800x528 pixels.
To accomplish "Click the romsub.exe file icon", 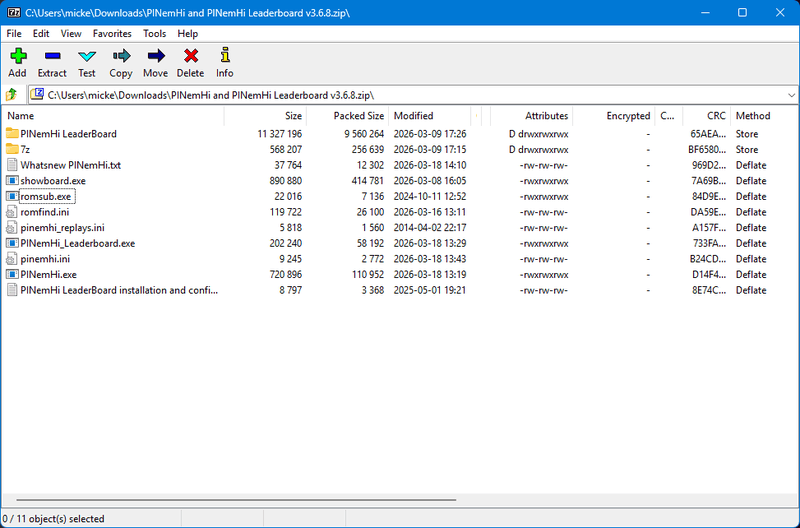I will (x=12, y=196).
